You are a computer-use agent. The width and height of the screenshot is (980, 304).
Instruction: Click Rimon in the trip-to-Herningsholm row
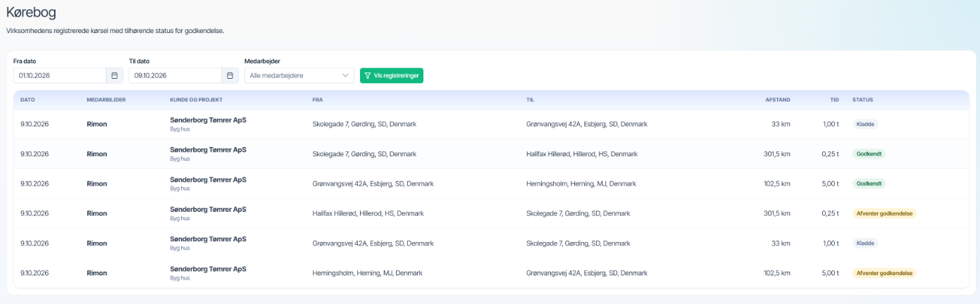pyautogui.click(x=97, y=184)
